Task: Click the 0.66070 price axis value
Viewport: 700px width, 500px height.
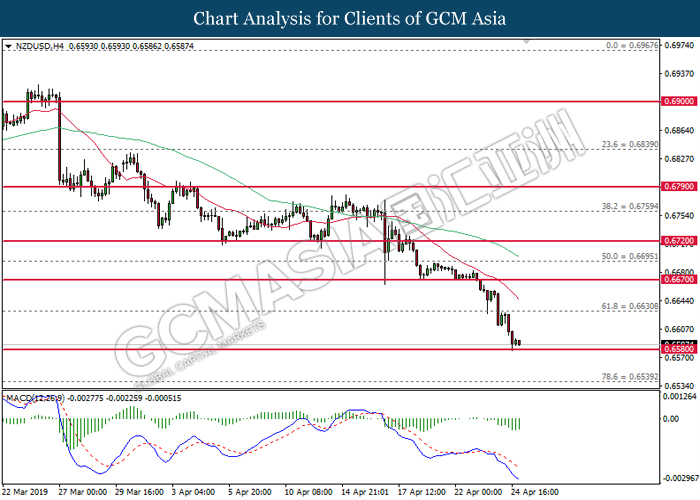Action: click(679, 329)
